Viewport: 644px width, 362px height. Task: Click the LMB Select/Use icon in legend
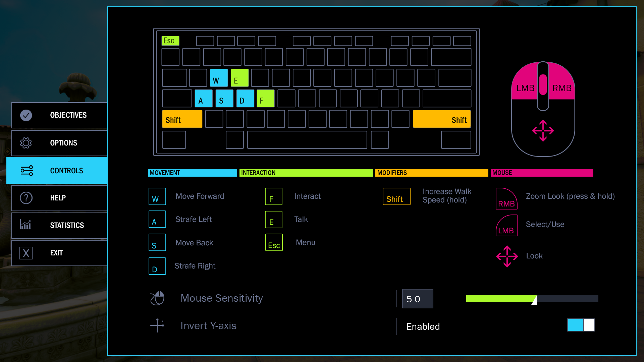point(506,226)
